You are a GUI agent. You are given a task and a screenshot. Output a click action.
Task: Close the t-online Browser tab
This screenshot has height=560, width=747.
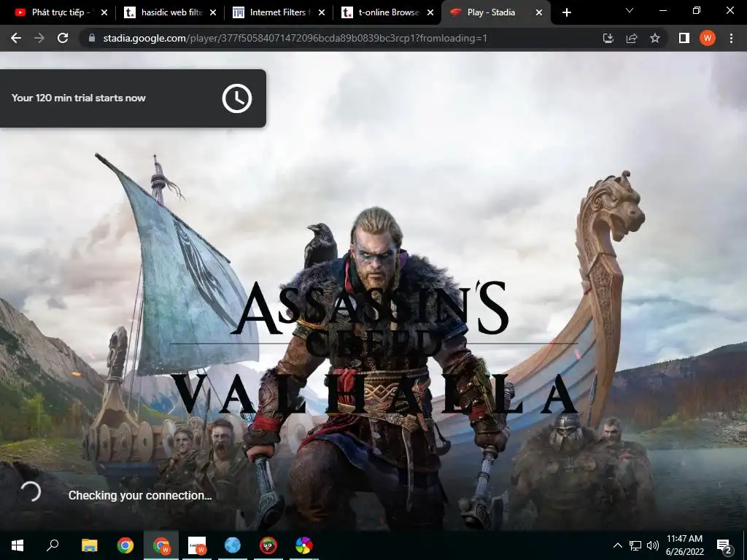click(x=430, y=12)
